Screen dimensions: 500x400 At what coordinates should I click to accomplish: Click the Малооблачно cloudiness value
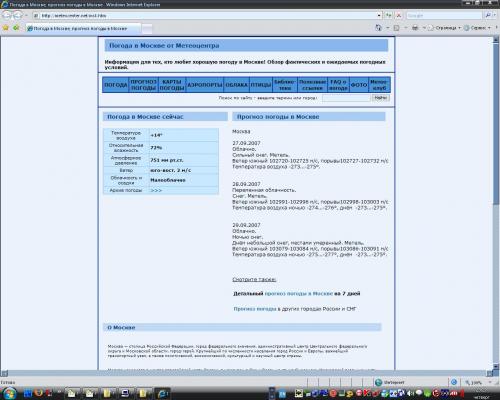(168, 180)
